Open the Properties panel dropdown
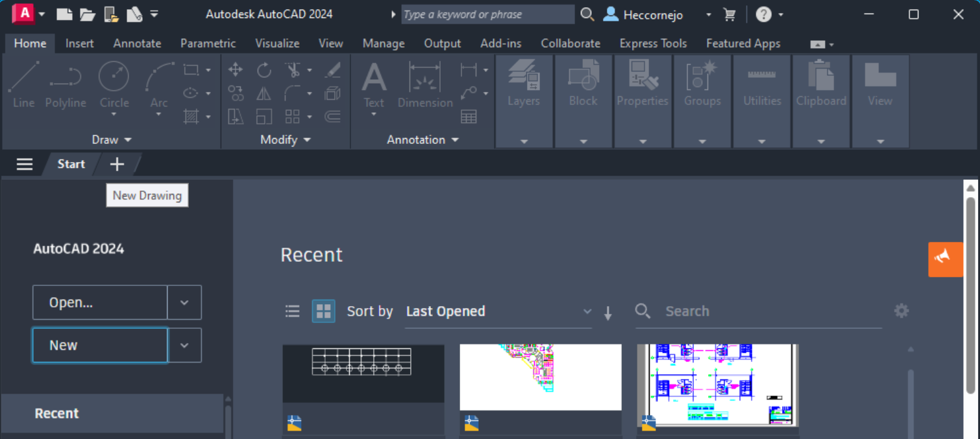 click(643, 141)
